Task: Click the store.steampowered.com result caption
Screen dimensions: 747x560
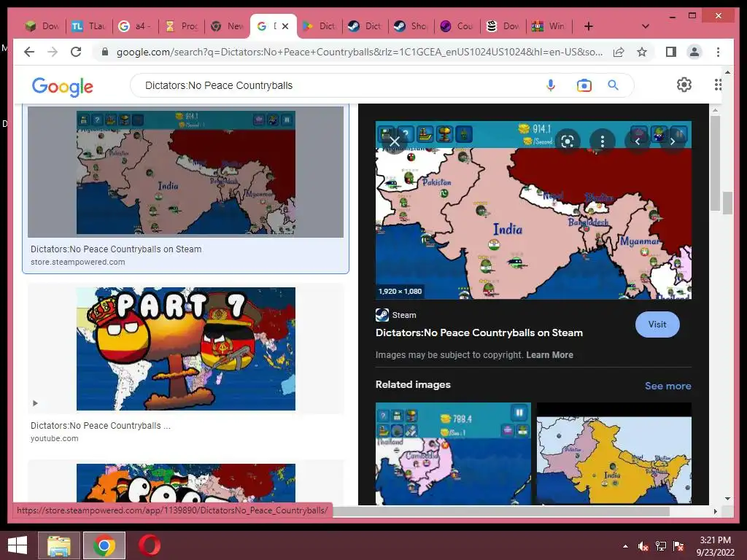Action: pyautogui.click(x=77, y=262)
